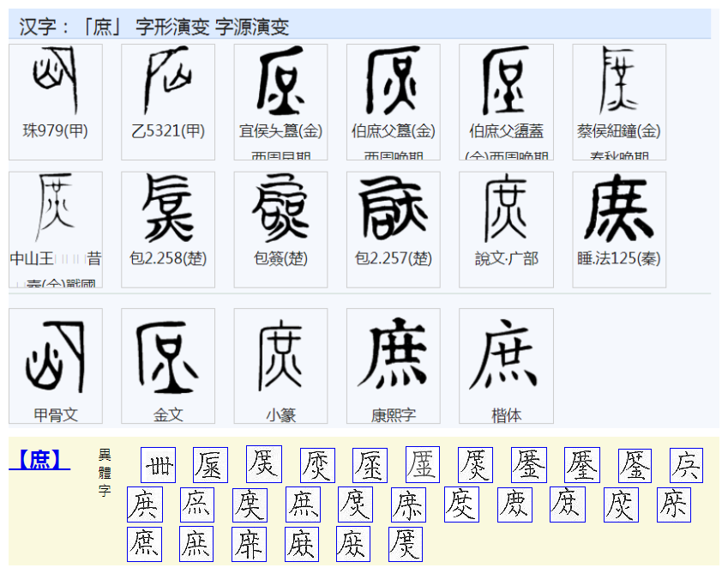This screenshot has height=574, width=728.
Task: Select the 睡.法125(秦) glyph image
Action: pos(619,210)
